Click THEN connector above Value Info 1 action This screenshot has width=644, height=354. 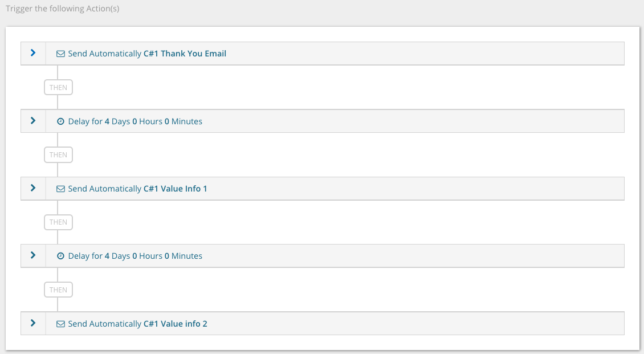(58, 154)
